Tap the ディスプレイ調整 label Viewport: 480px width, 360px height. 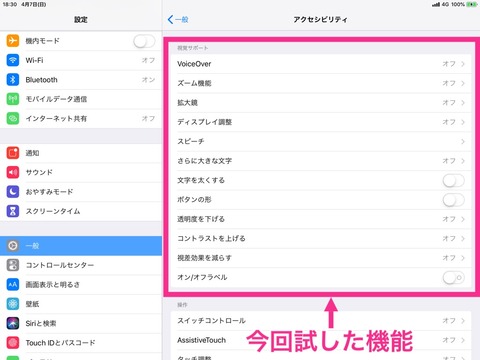[x=204, y=122]
